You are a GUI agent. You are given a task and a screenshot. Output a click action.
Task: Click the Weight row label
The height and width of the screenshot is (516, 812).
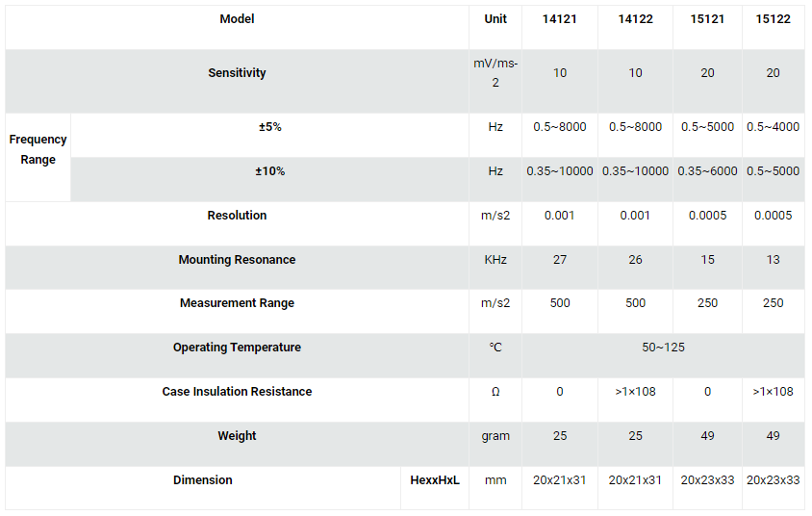pyautogui.click(x=237, y=436)
